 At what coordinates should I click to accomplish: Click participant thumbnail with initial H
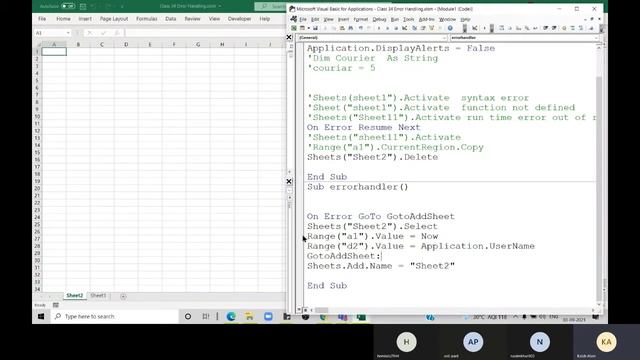tap(407, 342)
